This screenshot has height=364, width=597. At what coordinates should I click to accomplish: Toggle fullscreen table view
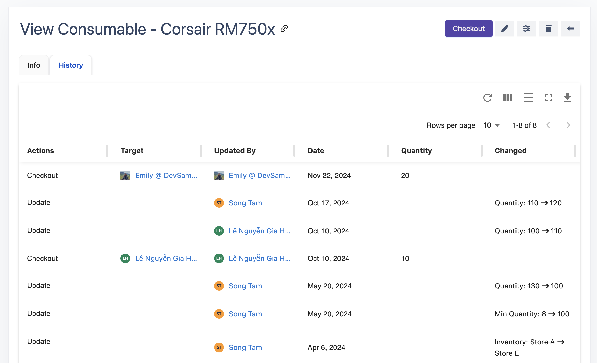click(548, 98)
